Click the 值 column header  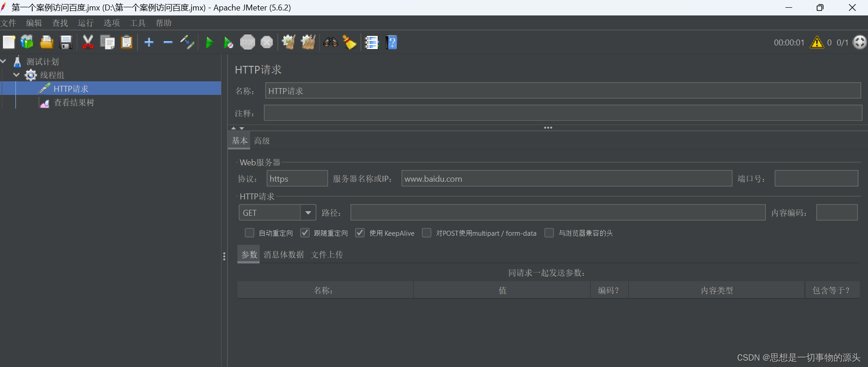[502, 290]
